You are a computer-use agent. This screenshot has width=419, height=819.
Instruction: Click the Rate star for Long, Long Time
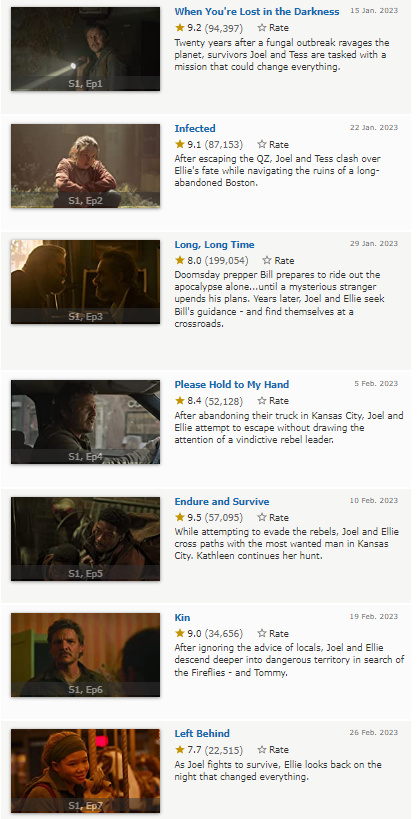[267, 260]
